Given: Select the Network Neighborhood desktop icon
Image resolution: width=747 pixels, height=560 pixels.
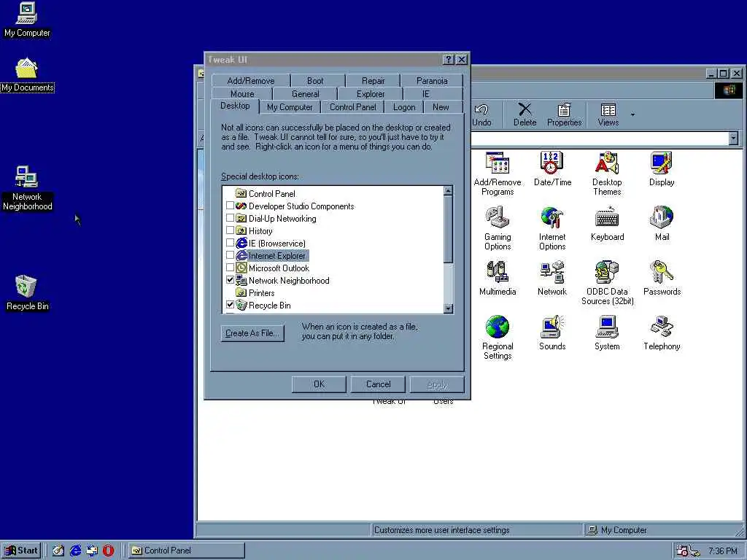Looking at the screenshot, I should 27,188.
